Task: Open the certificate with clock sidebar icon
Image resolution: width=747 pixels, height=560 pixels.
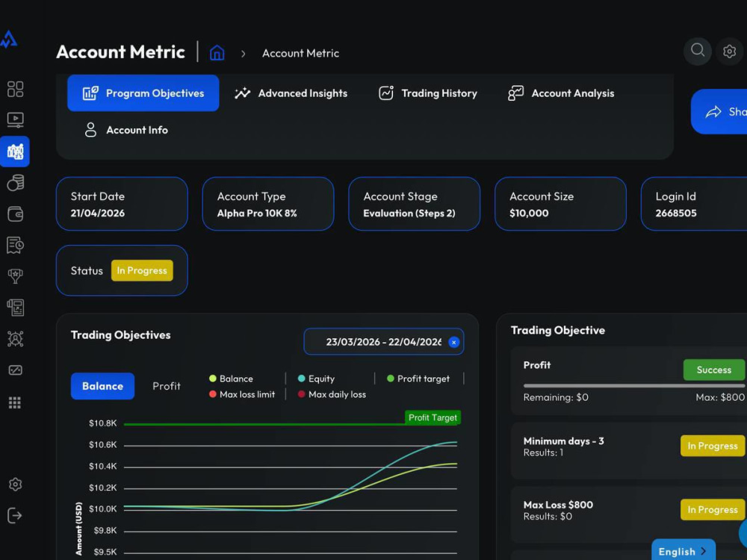Action: click(15, 245)
